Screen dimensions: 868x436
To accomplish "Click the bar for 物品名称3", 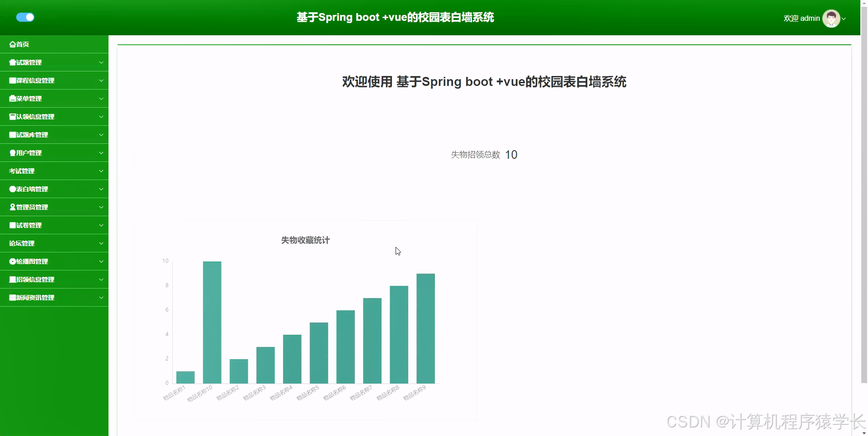I will coord(265,365).
